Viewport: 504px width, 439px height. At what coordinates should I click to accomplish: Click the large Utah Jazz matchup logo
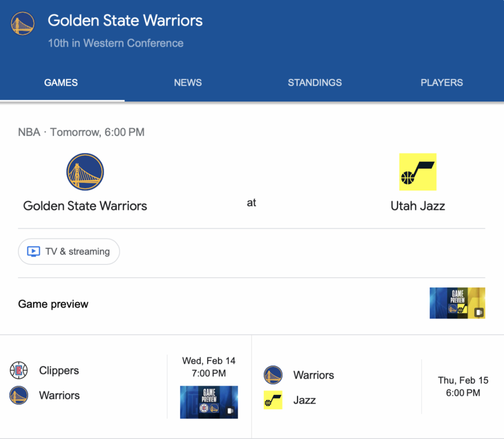click(417, 172)
